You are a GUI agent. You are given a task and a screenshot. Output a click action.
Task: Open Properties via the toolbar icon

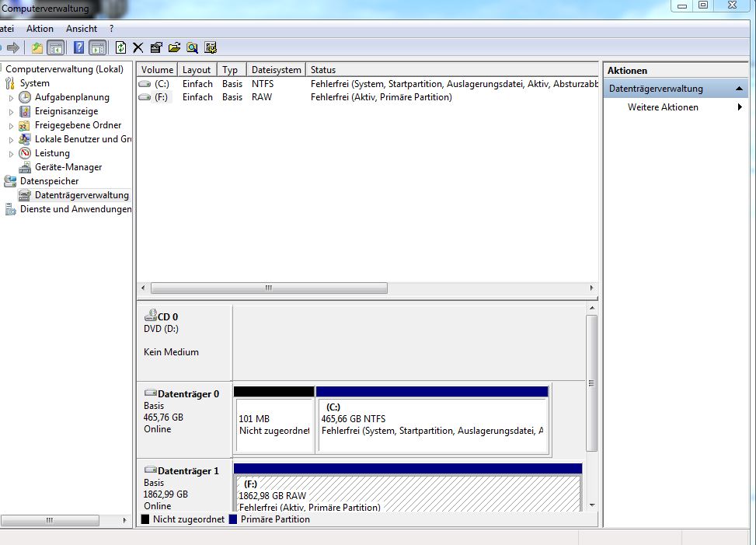pyautogui.click(x=156, y=47)
